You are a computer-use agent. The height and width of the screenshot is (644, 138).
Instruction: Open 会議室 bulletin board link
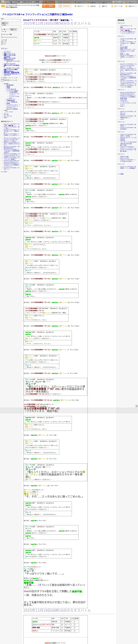click(8, 88)
